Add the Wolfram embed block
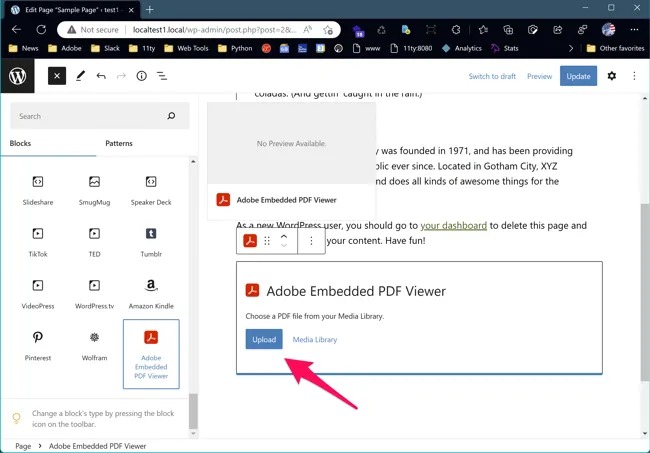The image size is (650, 453). 94,344
